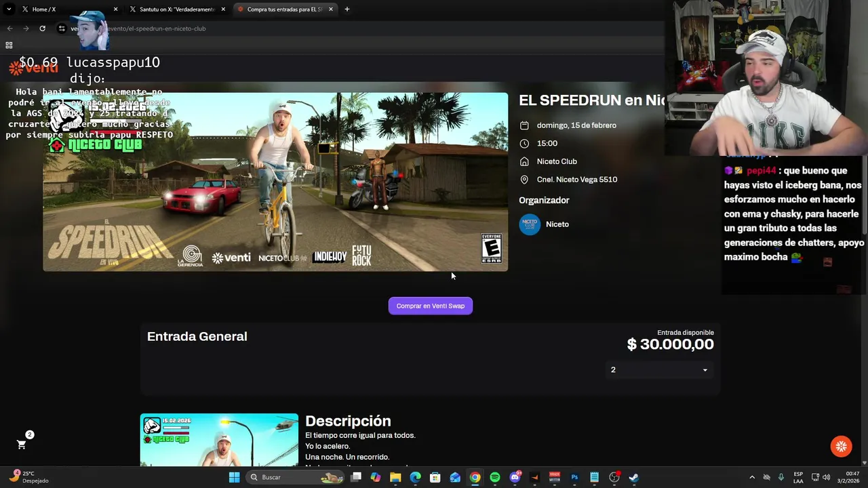Open the network icon in the system tray
Screen dimensions: 868x488
pos(815,477)
